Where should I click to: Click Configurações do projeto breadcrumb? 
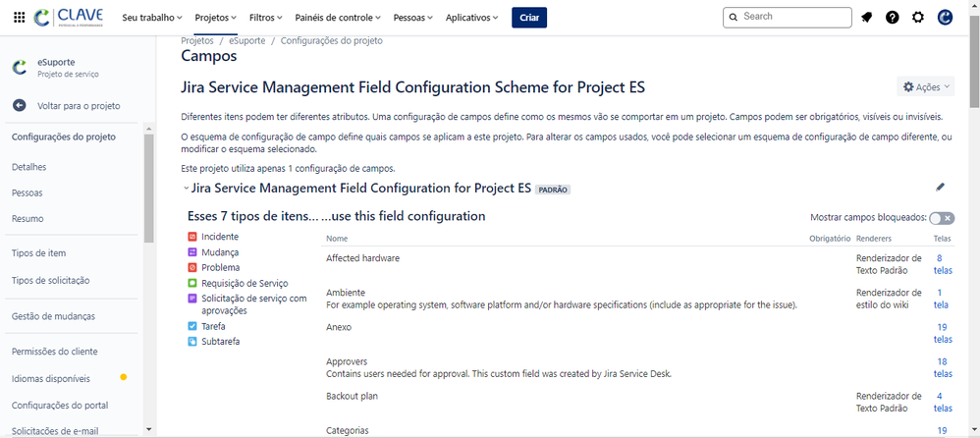332,40
